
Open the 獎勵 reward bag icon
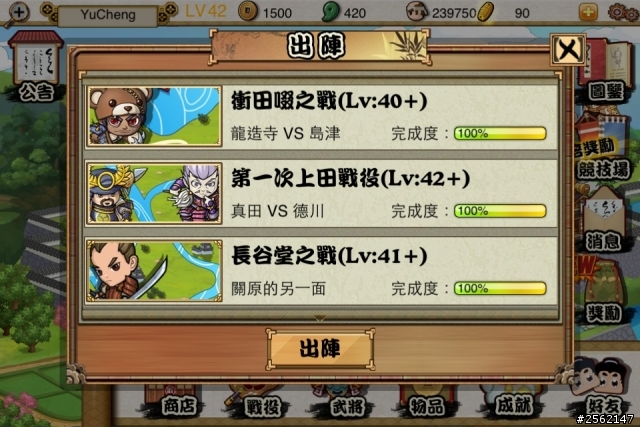pos(604,291)
